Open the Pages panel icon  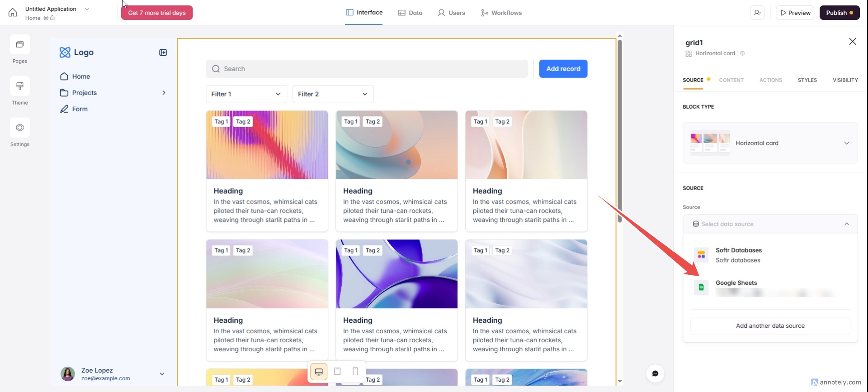tap(20, 45)
